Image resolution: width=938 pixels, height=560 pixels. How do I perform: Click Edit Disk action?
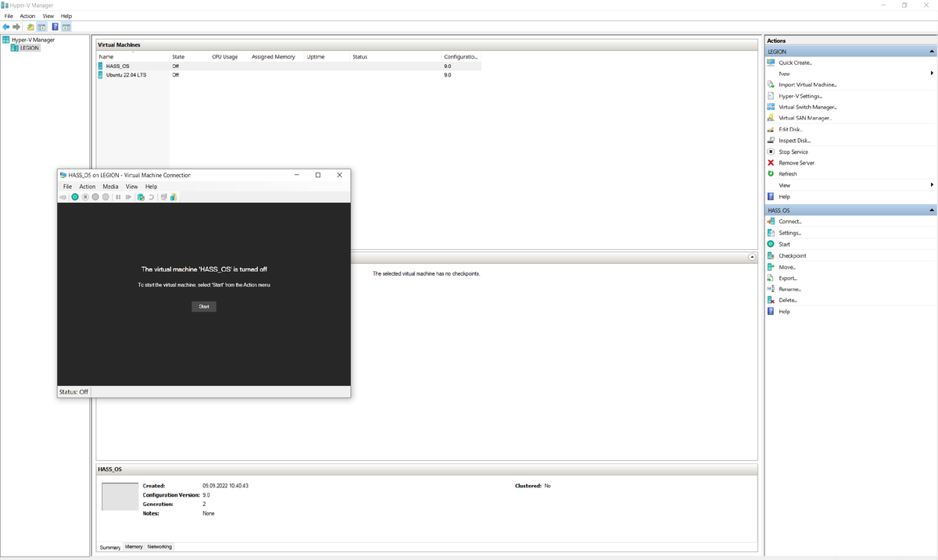(790, 129)
